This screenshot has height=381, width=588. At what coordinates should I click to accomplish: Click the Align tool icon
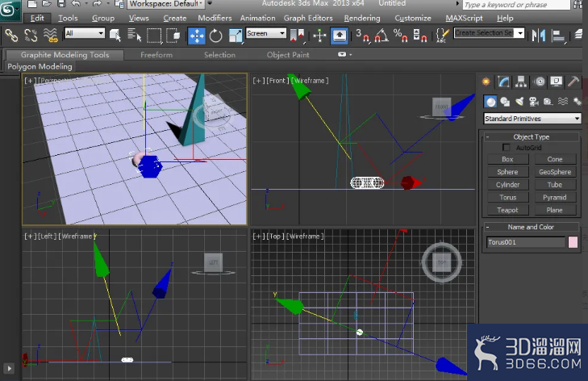(x=559, y=36)
